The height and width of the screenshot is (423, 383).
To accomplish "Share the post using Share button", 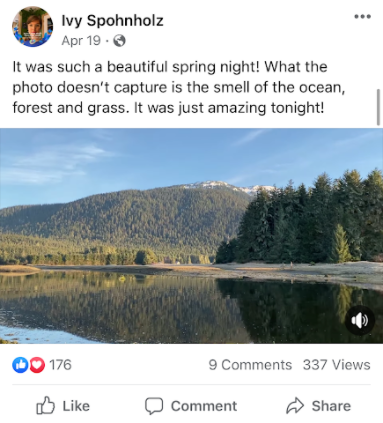I will click(318, 406).
